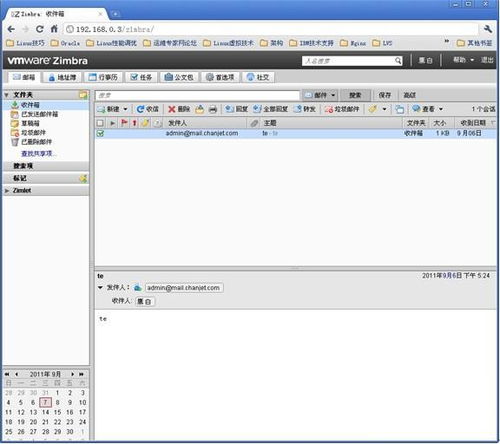The width and height of the screenshot is (500, 444).
Task: Switch to the Mail tab
Action: click(24, 77)
